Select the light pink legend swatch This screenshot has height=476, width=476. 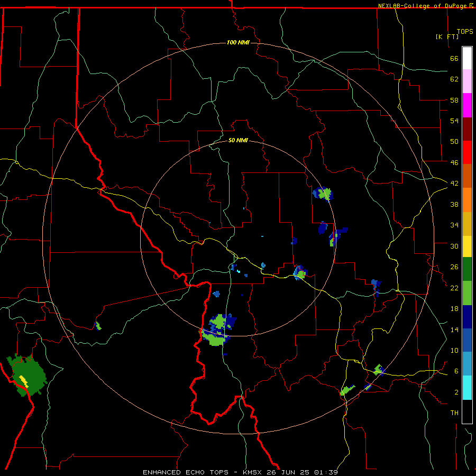(467, 81)
